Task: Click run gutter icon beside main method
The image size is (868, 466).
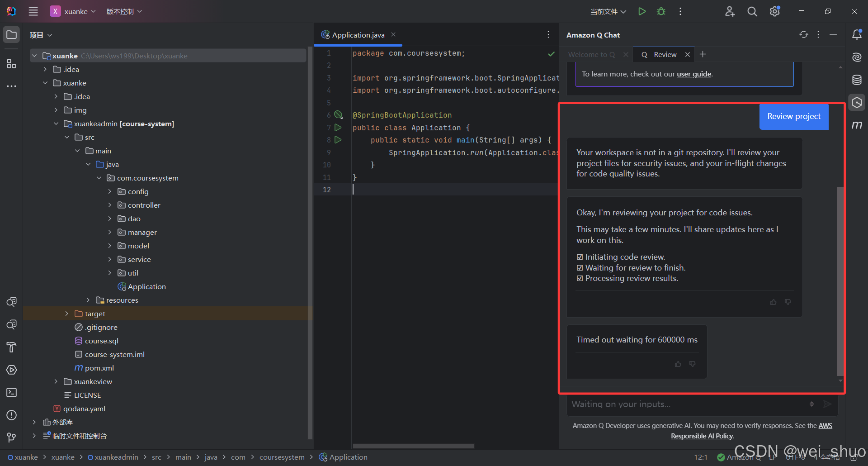Action: click(x=338, y=140)
